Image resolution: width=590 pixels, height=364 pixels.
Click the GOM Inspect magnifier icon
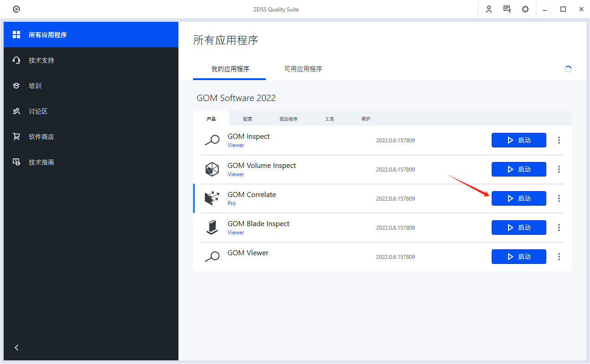212,140
